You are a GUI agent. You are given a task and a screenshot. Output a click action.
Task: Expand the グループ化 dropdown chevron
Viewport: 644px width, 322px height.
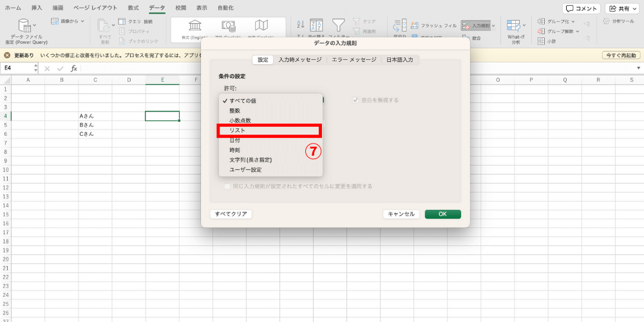[573, 21]
